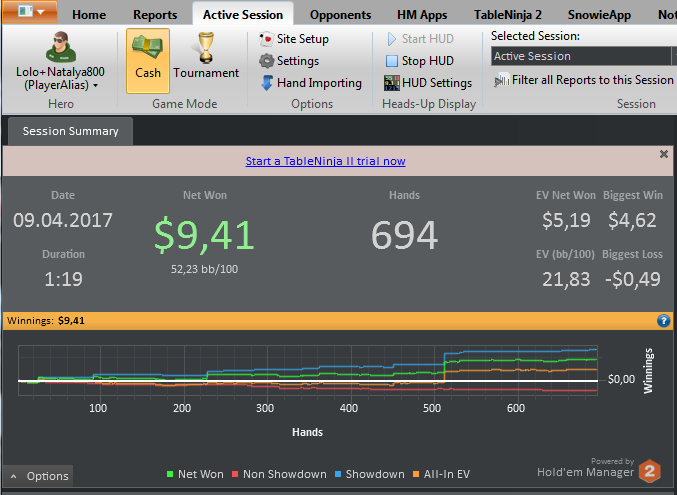677x495 pixels.
Task: Filter all Reports to this Session
Action: [x=584, y=80]
